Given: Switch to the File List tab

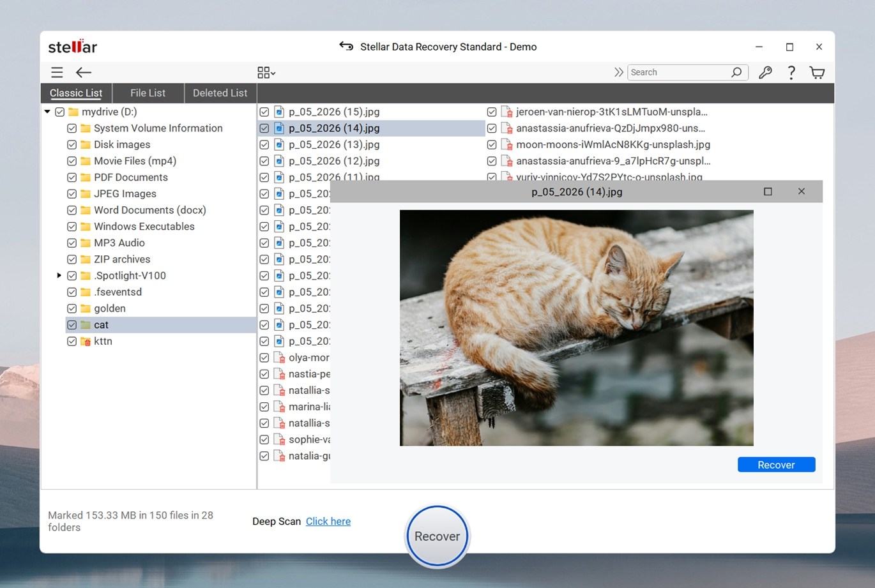Looking at the screenshot, I should point(148,93).
